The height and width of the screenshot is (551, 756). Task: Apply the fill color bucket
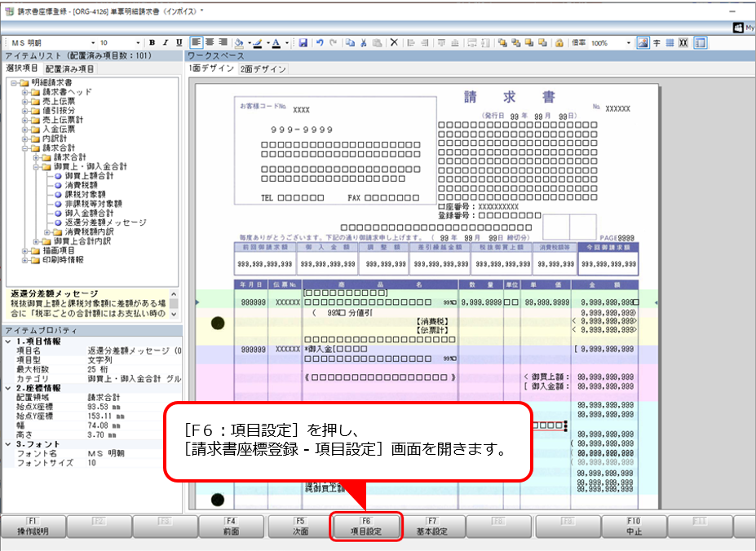239,43
